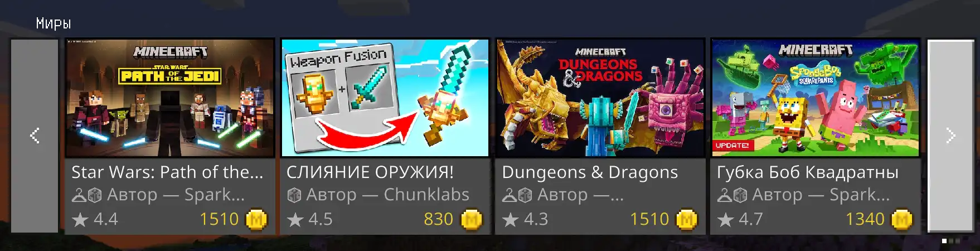Screen dimensions: 980x251
Task: Click the page indicator dots at bottom right
Action: 951,241
